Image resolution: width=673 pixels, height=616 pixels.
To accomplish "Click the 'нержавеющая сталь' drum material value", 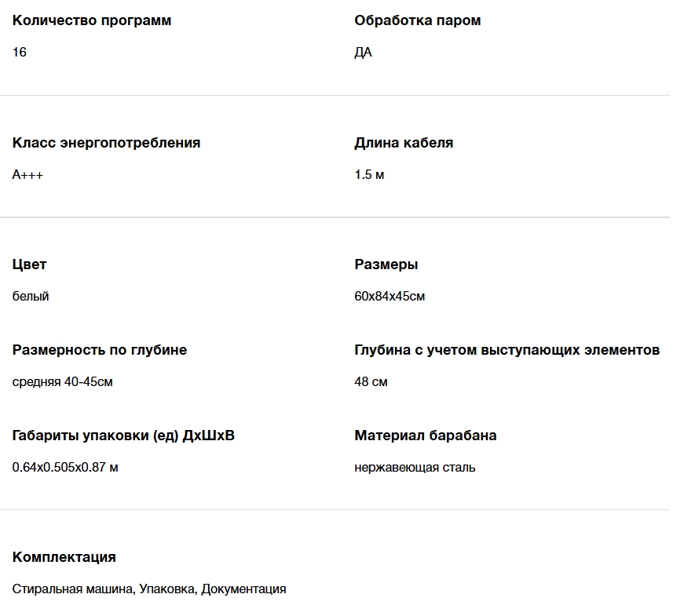I will tap(415, 468).
